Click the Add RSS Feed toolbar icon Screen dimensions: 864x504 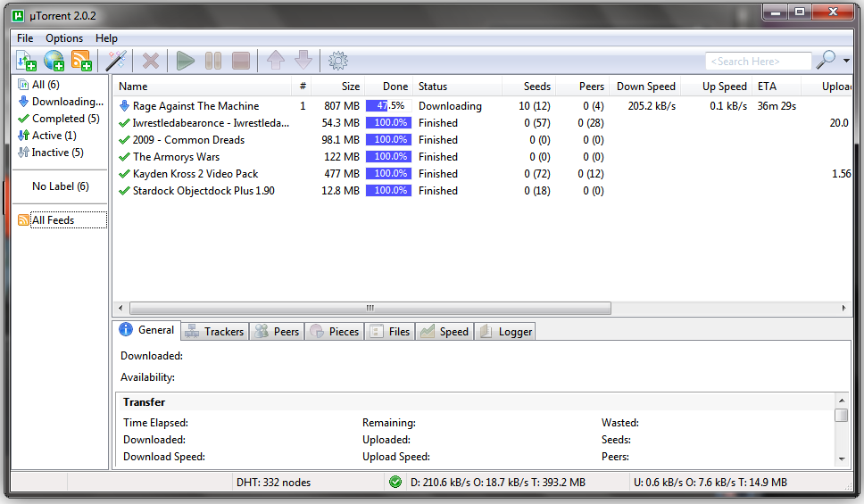tap(81, 61)
